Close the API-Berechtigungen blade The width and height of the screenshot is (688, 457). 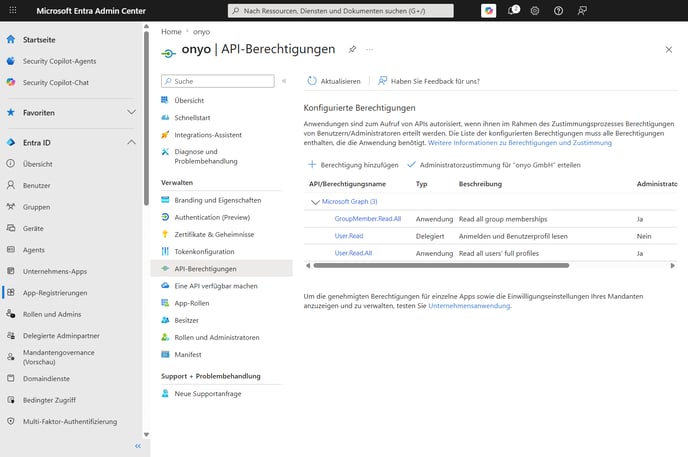tap(668, 50)
